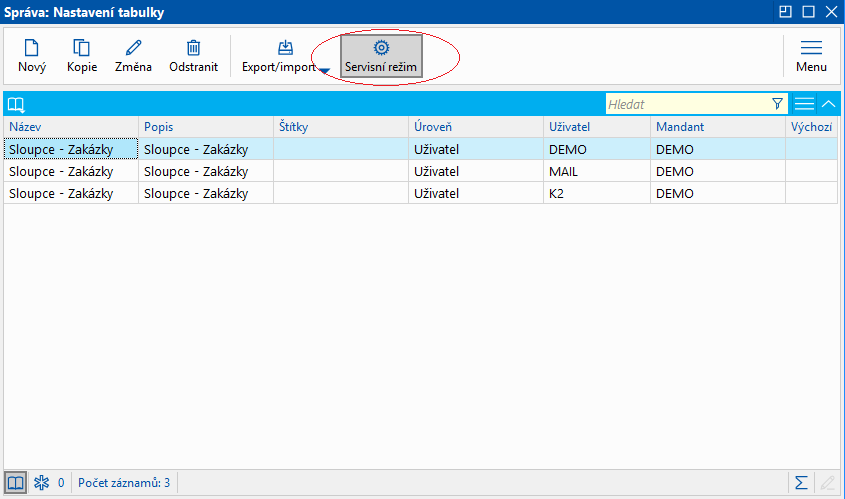The image size is (845, 499).
Task: Delete record using Odstranit trash icon
Action: click(193, 56)
